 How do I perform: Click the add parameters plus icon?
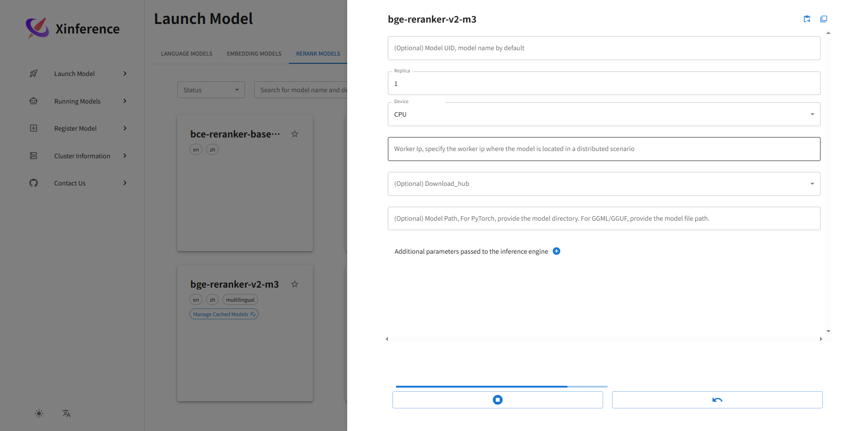click(x=557, y=251)
